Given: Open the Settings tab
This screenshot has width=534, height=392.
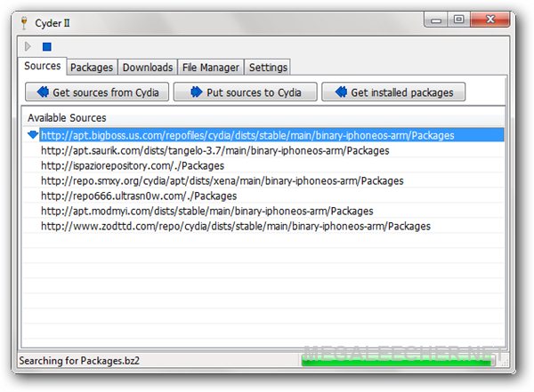Looking at the screenshot, I should tap(268, 68).
